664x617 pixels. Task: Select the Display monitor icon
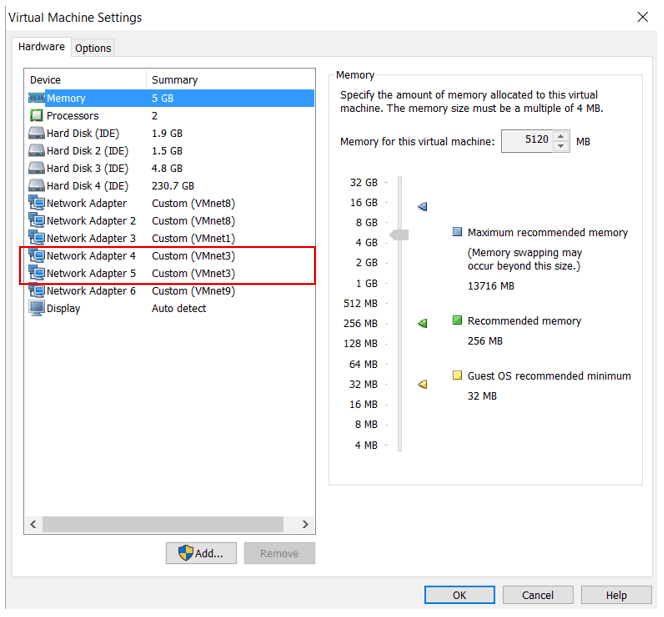pos(36,309)
